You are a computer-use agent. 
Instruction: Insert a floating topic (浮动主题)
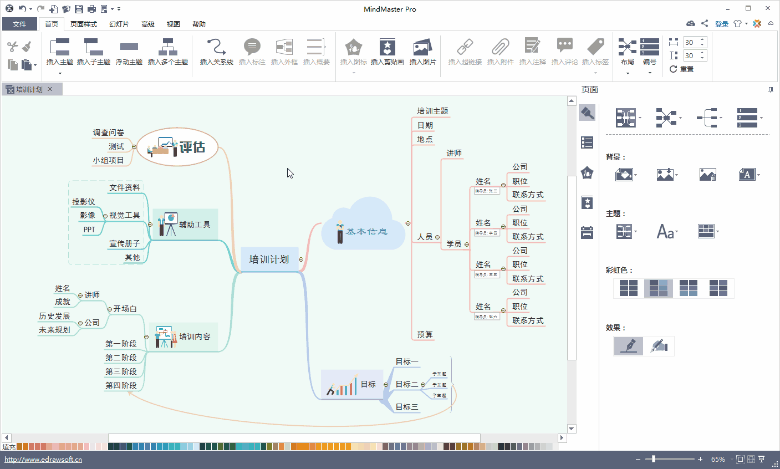[129, 47]
